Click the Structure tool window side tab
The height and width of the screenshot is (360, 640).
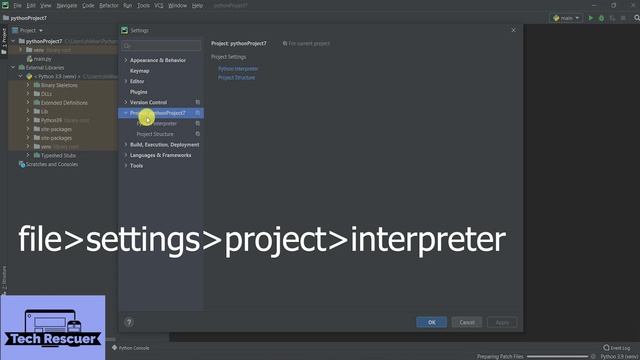click(4, 280)
